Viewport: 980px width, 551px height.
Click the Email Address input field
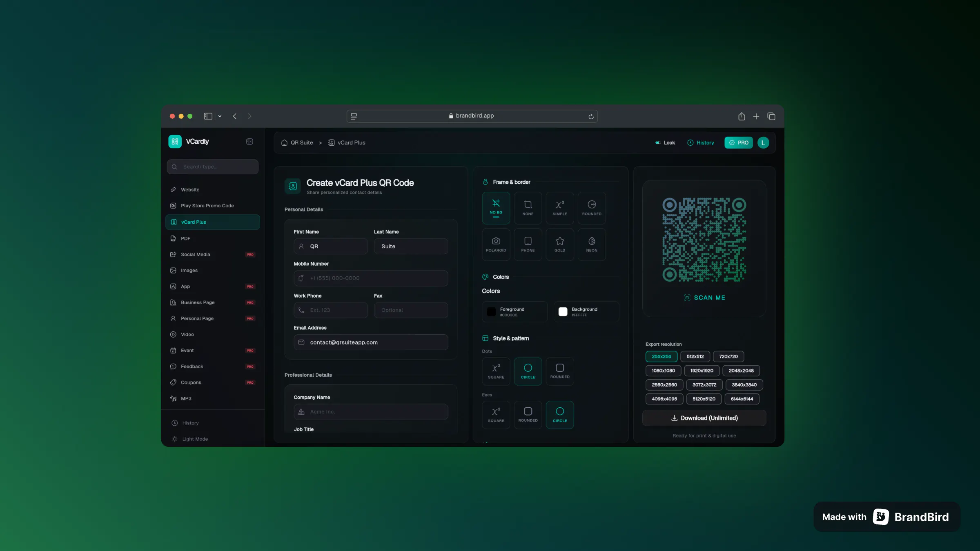(371, 342)
